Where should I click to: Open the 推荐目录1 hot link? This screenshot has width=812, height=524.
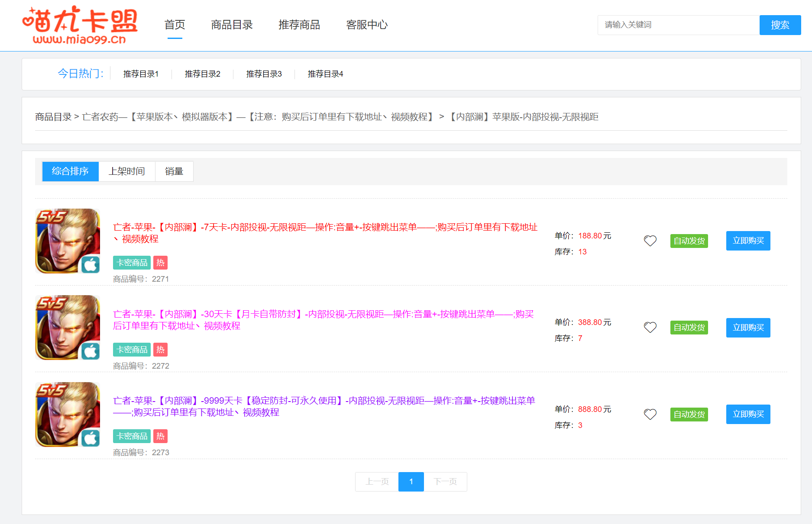tap(141, 74)
